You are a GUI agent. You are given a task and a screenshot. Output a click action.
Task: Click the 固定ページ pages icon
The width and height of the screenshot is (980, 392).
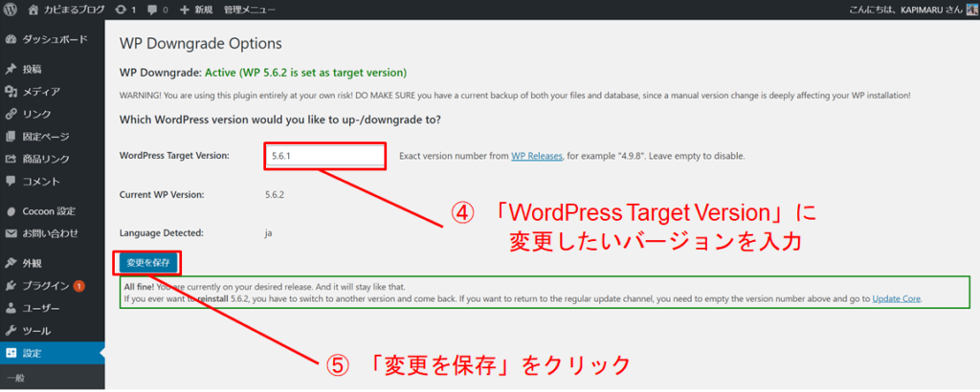[x=11, y=137]
